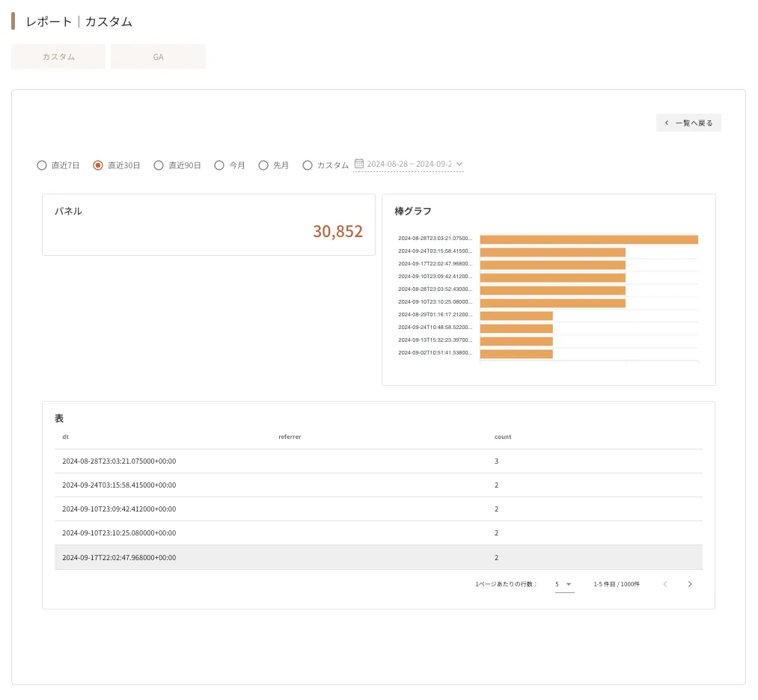Screen dimensions: 758x700
Task: Sort table by dt column header
Action: point(65,437)
